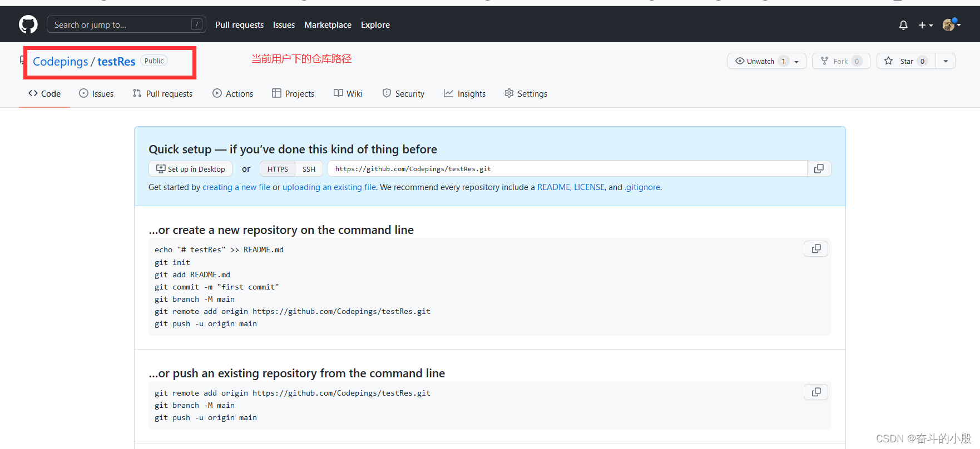
Task: Click the echo "# testRes" command line
Action: [x=219, y=250]
